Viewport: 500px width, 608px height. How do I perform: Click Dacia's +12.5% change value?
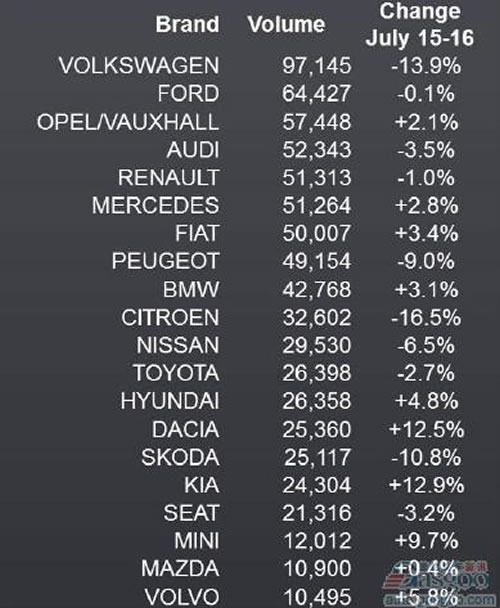tap(426, 429)
